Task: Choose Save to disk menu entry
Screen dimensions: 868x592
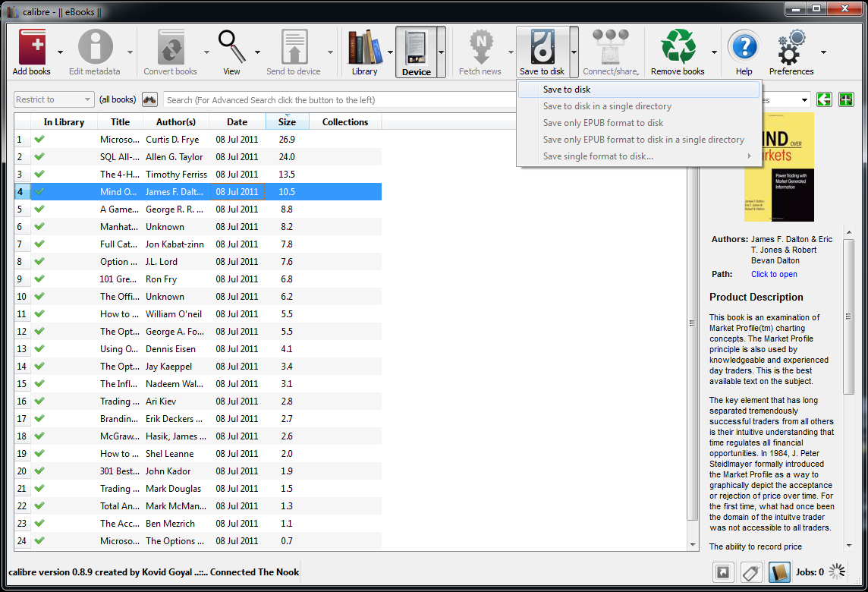Action: [639, 89]
